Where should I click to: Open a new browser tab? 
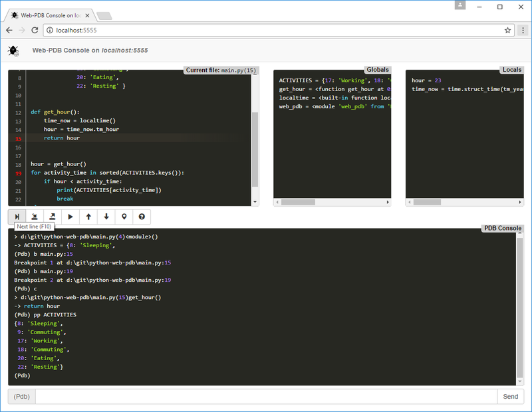pos(104,15)
